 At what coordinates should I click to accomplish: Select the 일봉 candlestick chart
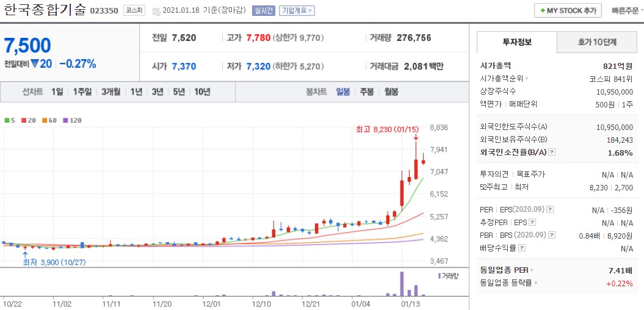(343, 92)
